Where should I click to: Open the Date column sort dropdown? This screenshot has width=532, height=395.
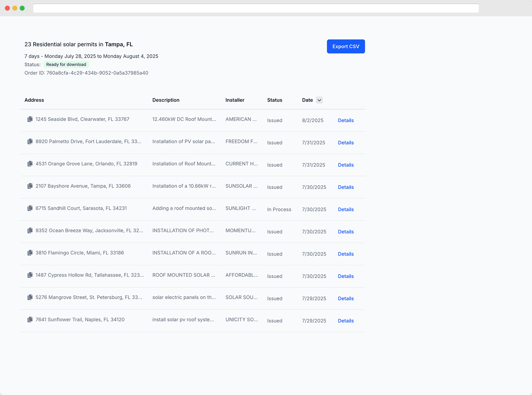coord(319,100)
